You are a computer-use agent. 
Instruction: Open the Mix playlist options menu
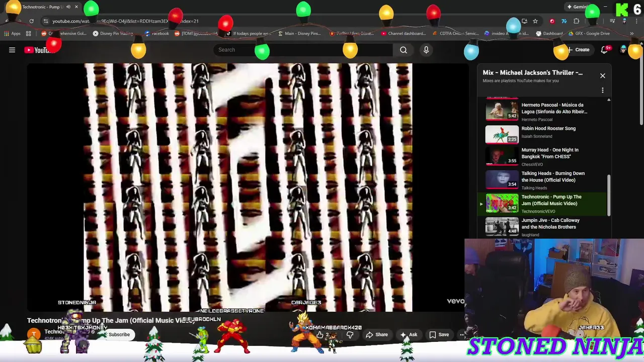(602, 90)
